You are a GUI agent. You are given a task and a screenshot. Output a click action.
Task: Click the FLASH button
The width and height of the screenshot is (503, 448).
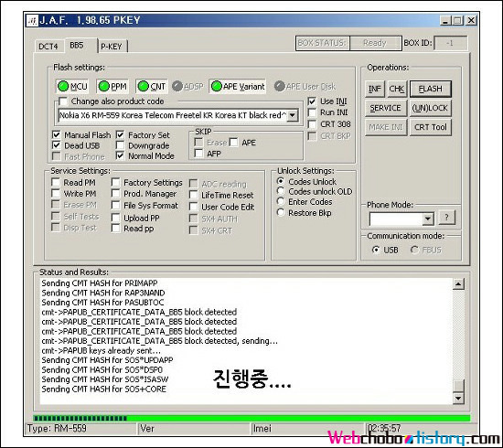click(x=430, y=89)
